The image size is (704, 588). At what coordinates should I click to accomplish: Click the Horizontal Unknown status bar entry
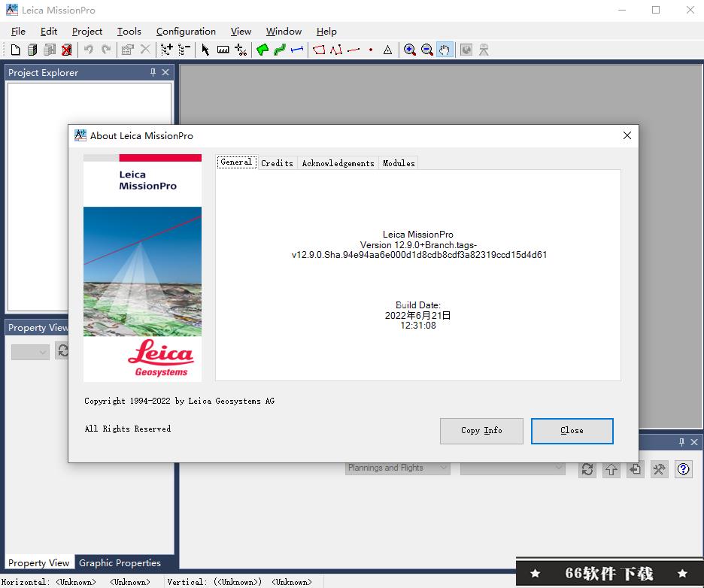(x=76, y=582)
